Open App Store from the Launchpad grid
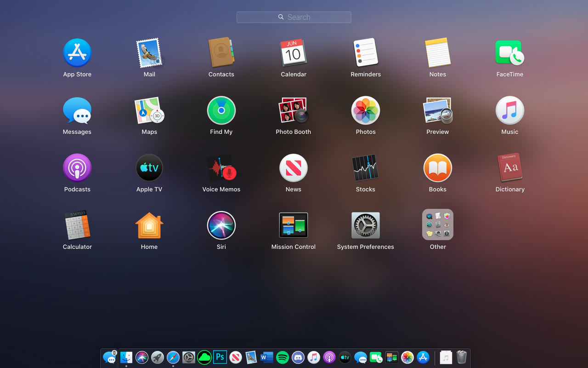The height and width of the screenshot is (368, 588). [x=77, y=53]
